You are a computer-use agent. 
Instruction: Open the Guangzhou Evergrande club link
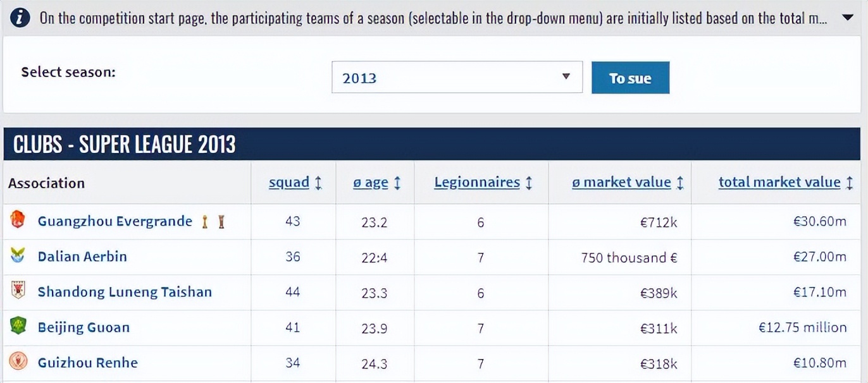[115, 221]
